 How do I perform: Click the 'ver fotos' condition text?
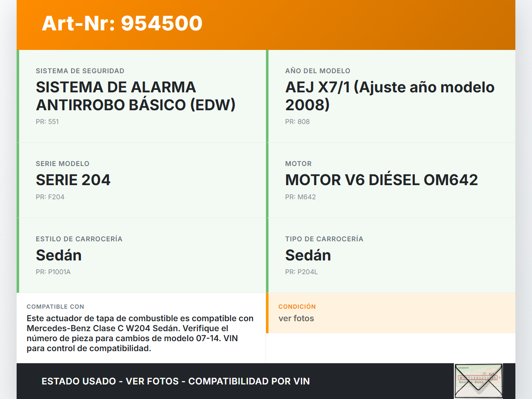(296, 319)
